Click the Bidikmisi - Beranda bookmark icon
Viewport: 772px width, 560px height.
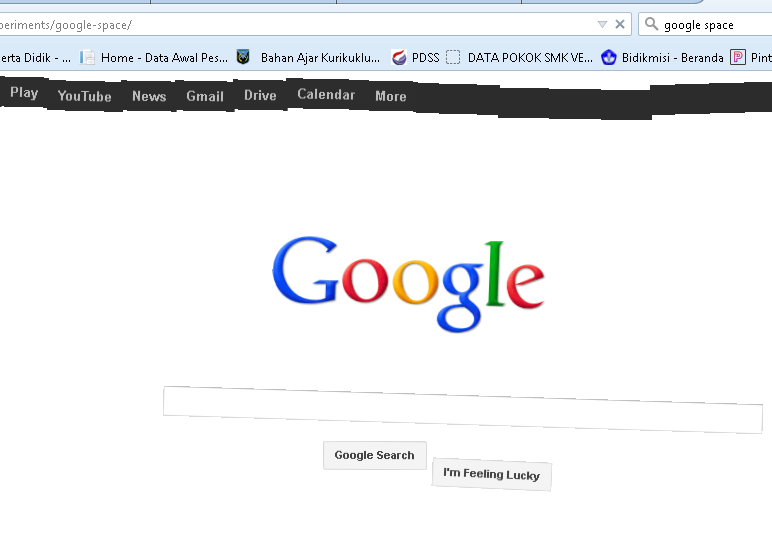click(609, 58)
